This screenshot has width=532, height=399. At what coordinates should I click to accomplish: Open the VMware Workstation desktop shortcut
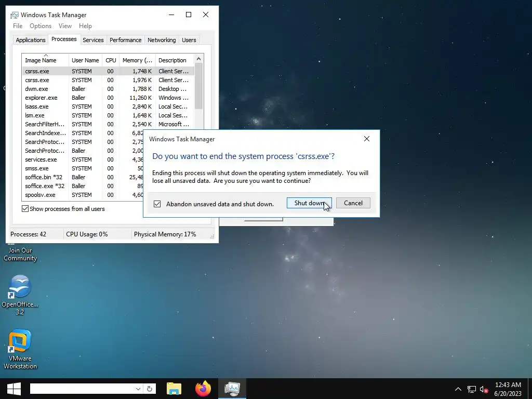(x=20, y=349)
